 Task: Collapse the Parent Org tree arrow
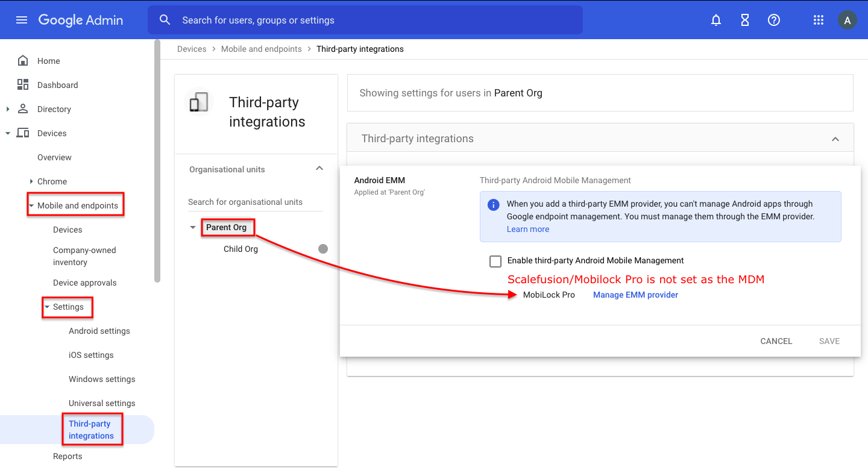tap(193, 227)
